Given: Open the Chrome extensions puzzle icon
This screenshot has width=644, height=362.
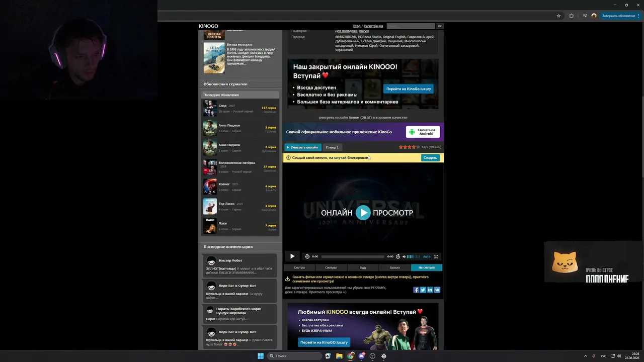Looking at the screenshot, I should (572, 16).
